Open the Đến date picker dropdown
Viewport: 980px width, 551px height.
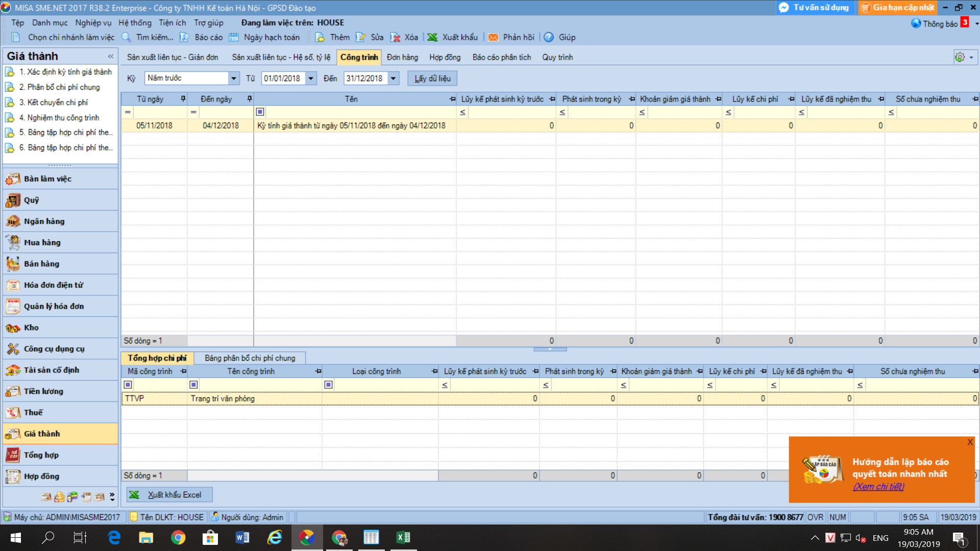[393, 78]
